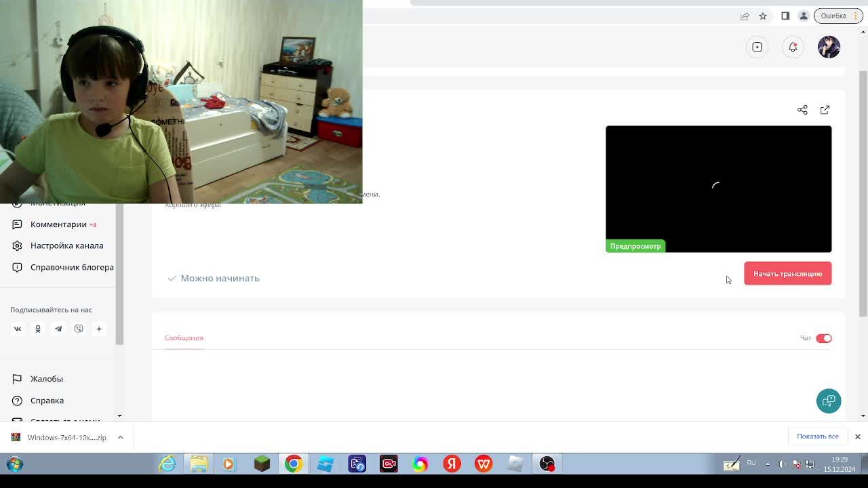Open the media player taskbar icon
The height and width of the screenshot is (488, 868).
tap(230, 464)
